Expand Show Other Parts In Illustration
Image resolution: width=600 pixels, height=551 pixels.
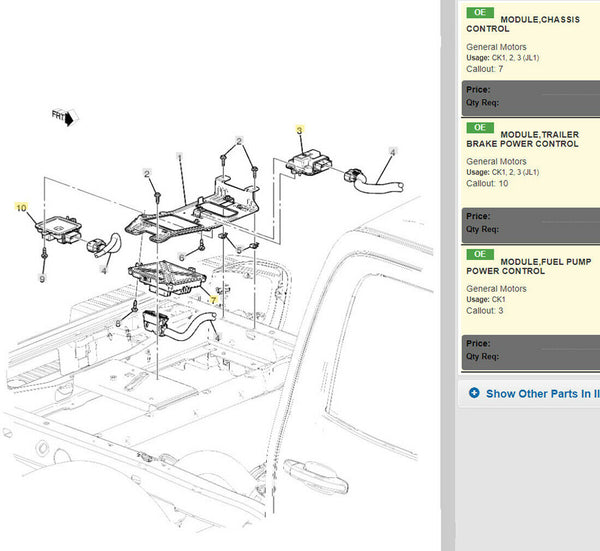point(541,394)
